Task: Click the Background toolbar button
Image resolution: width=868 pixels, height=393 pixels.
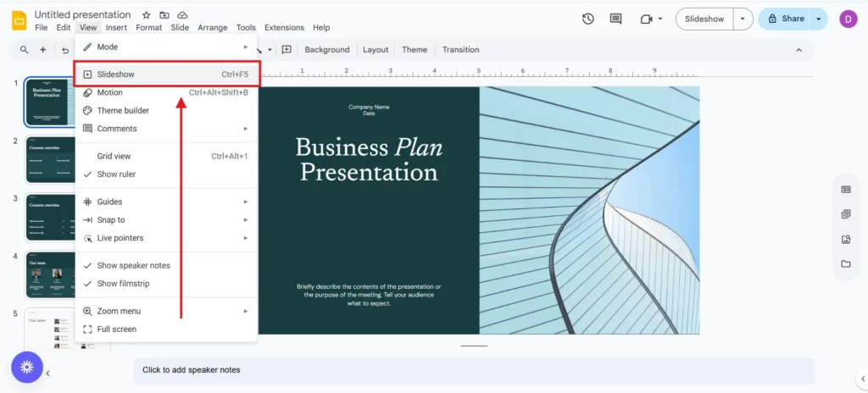Action: tap(326, 50)
